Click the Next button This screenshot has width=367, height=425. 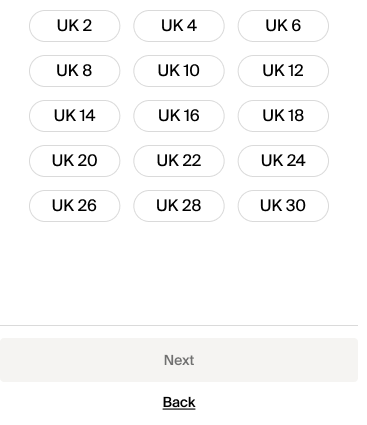(179, 360)
